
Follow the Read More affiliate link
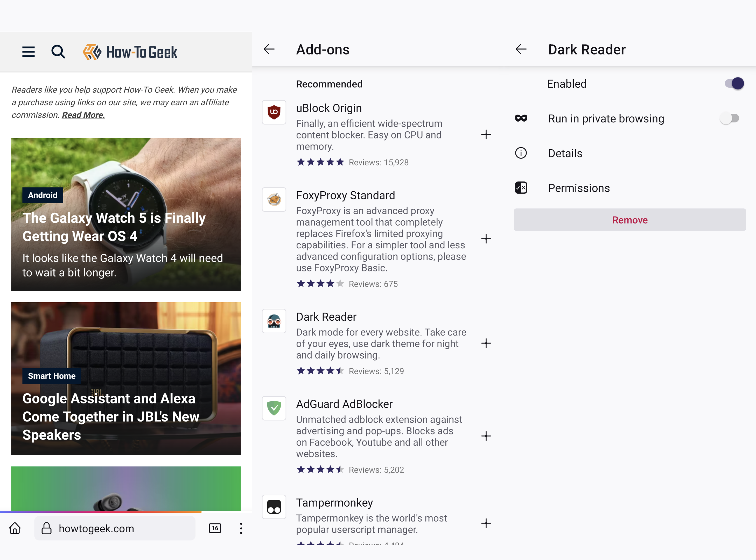click(83, 115)
